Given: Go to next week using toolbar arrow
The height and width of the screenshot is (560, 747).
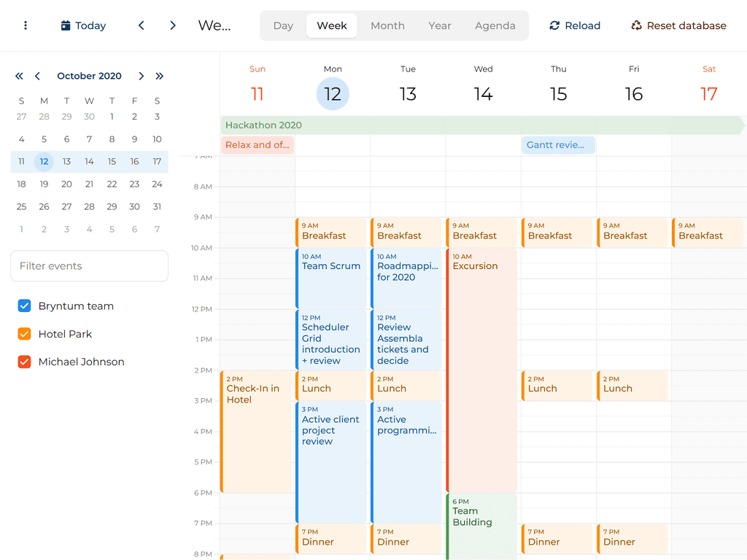Looking at the screenshot, I should [173, 26].
